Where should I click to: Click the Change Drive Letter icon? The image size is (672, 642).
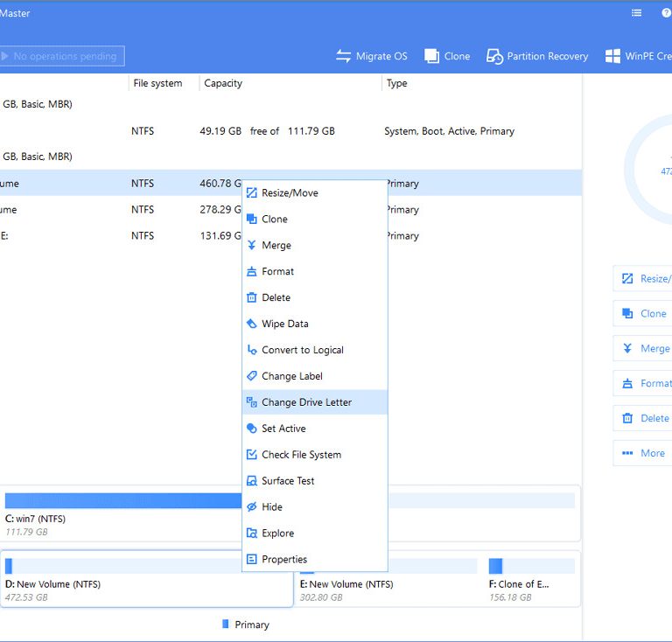click(252, 402)
